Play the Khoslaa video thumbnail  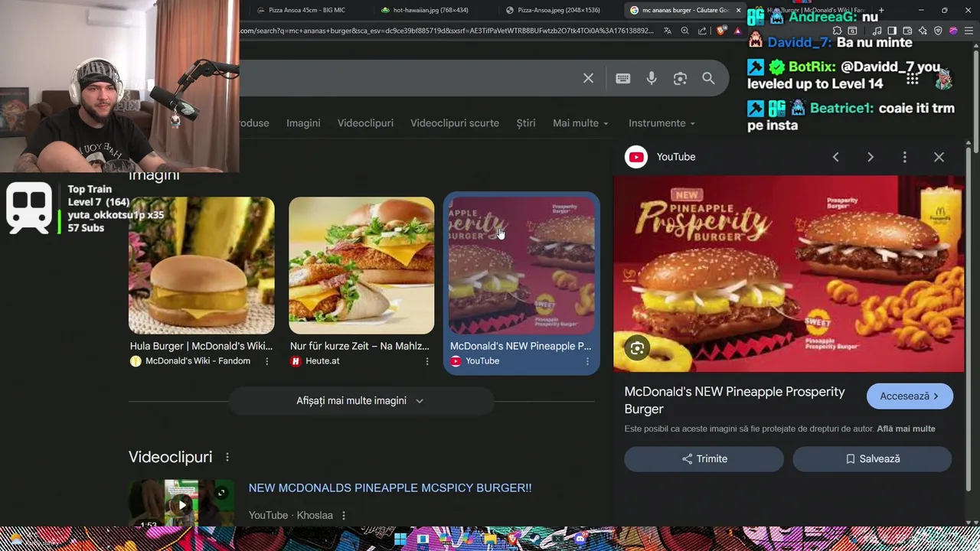tap(181, 504)
